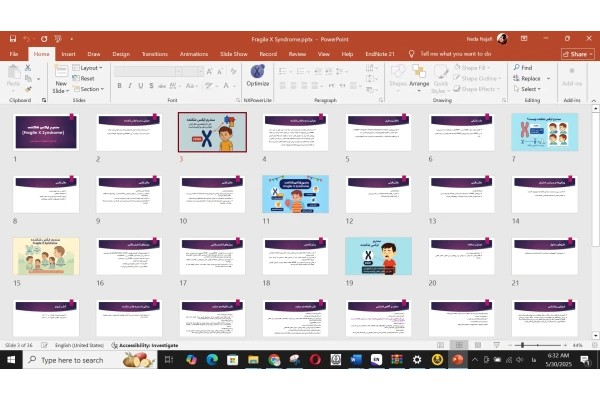Open Clipboard pane dialog launcher

[44, 100]
